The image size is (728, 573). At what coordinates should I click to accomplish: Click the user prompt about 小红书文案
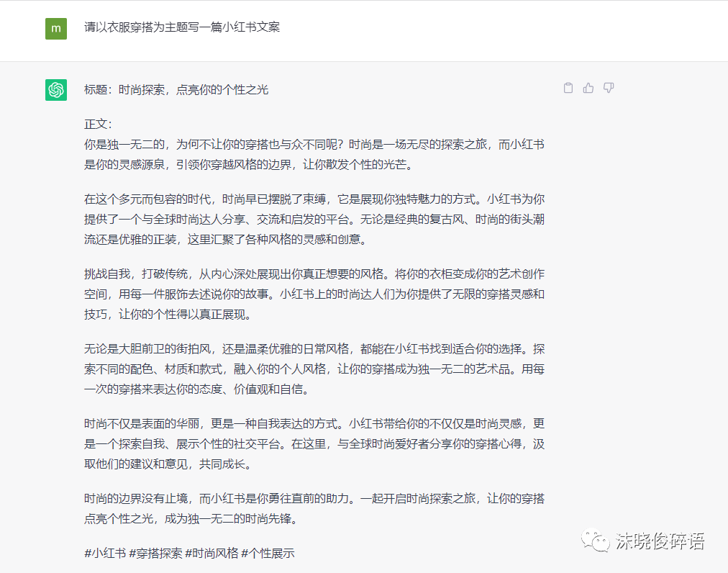click(x=181, y=27)
